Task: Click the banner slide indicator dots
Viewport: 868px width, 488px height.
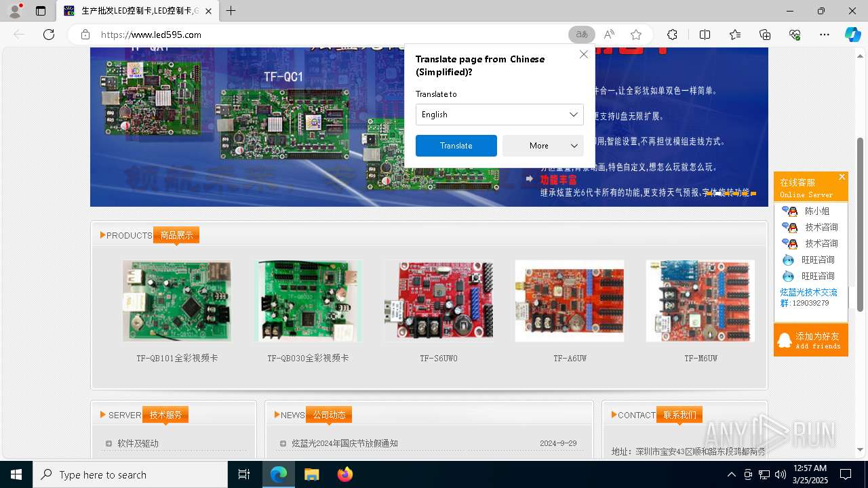Action: click(731, 193)
